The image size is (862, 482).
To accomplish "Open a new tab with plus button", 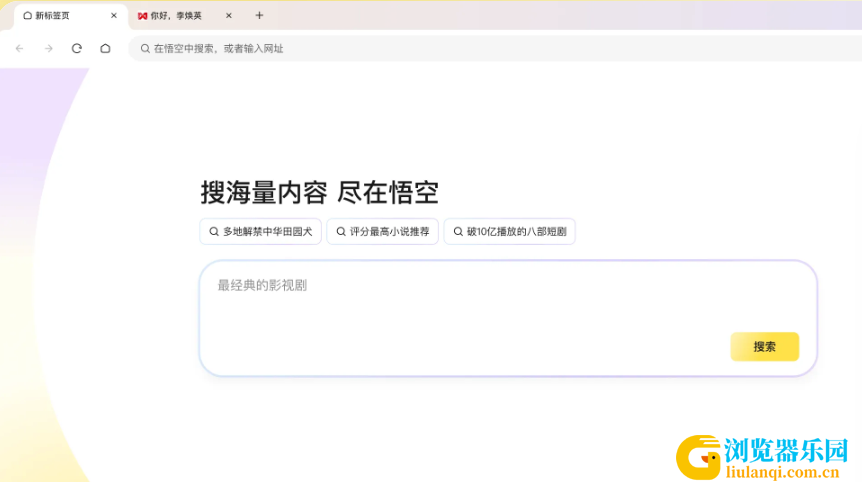I will pyautogui.click(x=259, y=15).
